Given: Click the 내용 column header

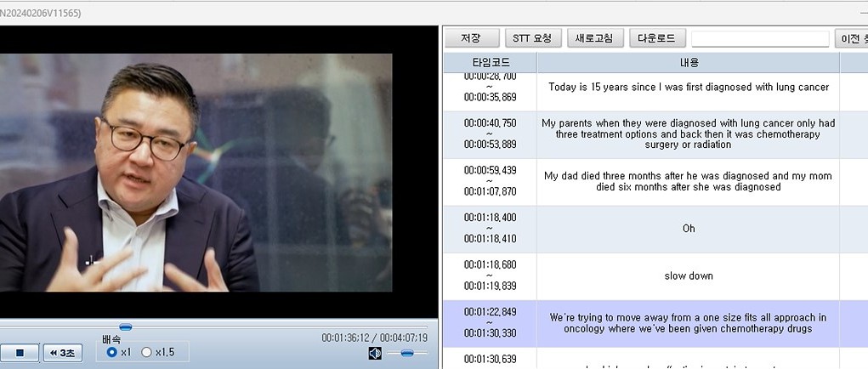Looking at the screenshot, I should coord(688,63).
